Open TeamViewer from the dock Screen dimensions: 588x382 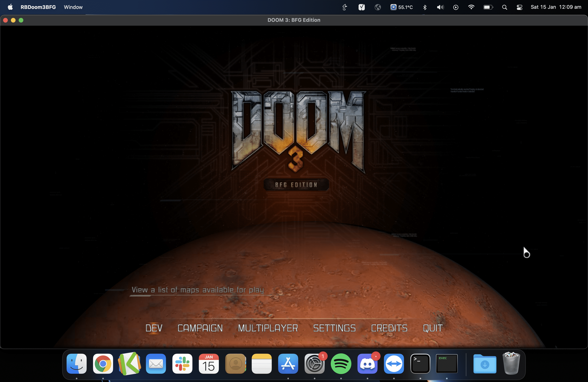click(394, 364)
